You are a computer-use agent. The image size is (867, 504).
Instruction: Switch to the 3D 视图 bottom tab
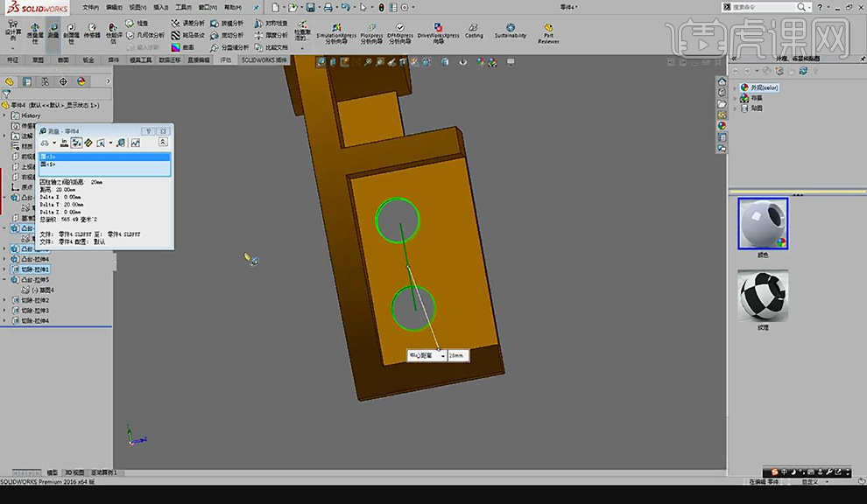pyautogui.click(x=74, y=472)
